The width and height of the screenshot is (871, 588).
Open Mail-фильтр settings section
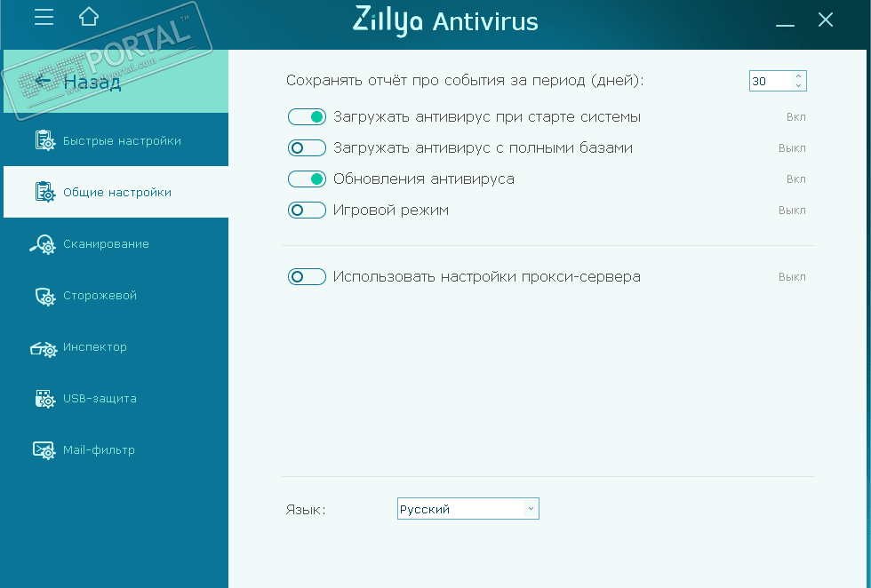(x=116, y=450)
